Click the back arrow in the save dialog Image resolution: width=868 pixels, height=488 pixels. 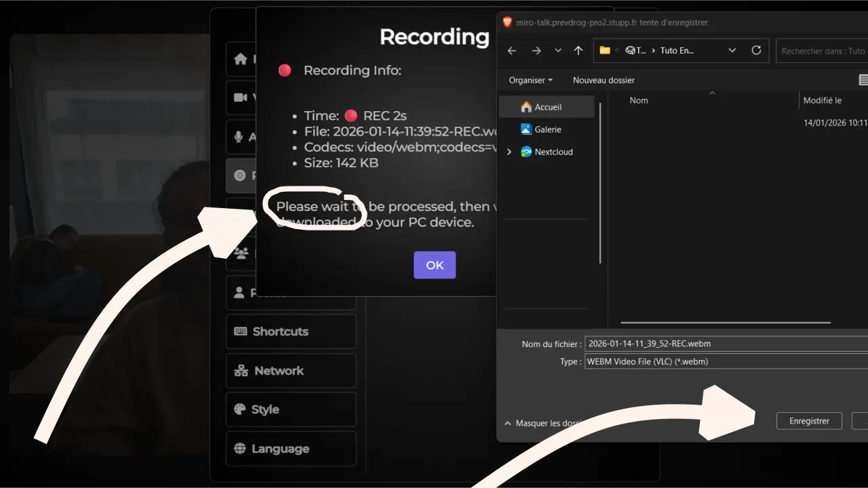512,51
